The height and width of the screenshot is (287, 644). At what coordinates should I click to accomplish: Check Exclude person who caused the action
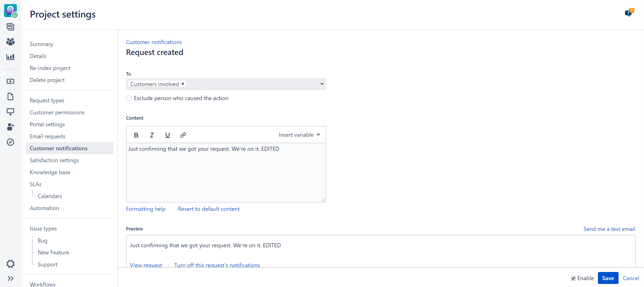point(129,98)
